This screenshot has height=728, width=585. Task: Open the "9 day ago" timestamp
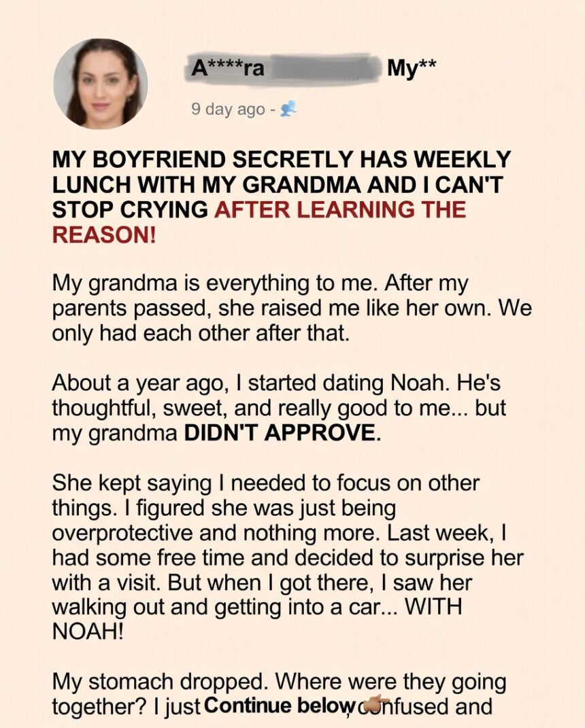pos(228,109)
